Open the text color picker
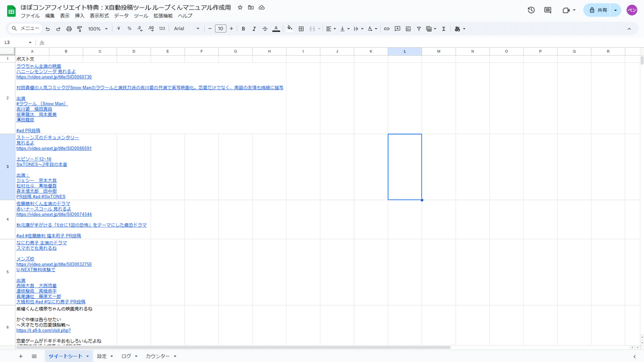Viewport: 644px width, 362px height. pyautogui.click(x=276, y=29)
